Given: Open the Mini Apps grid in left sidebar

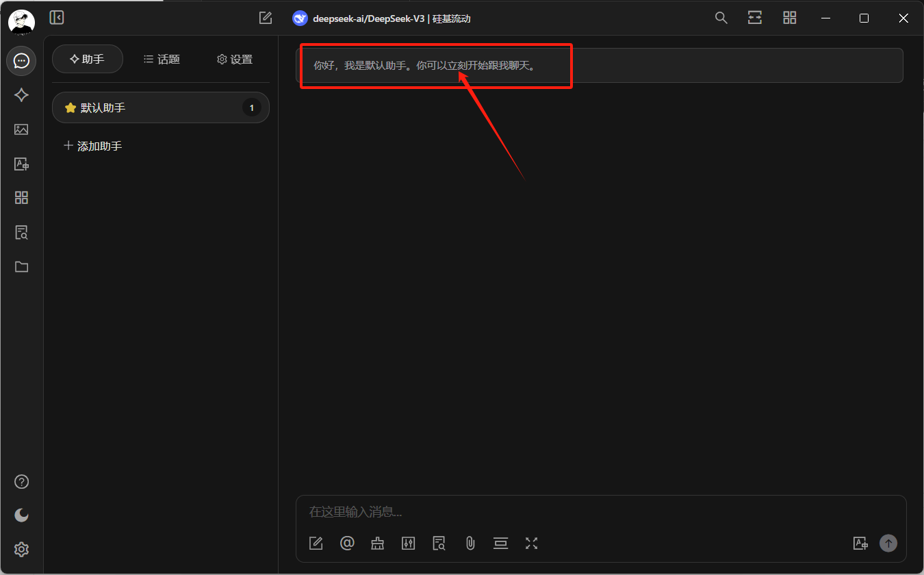Looking at the screenshot, I should coord(21,198).
